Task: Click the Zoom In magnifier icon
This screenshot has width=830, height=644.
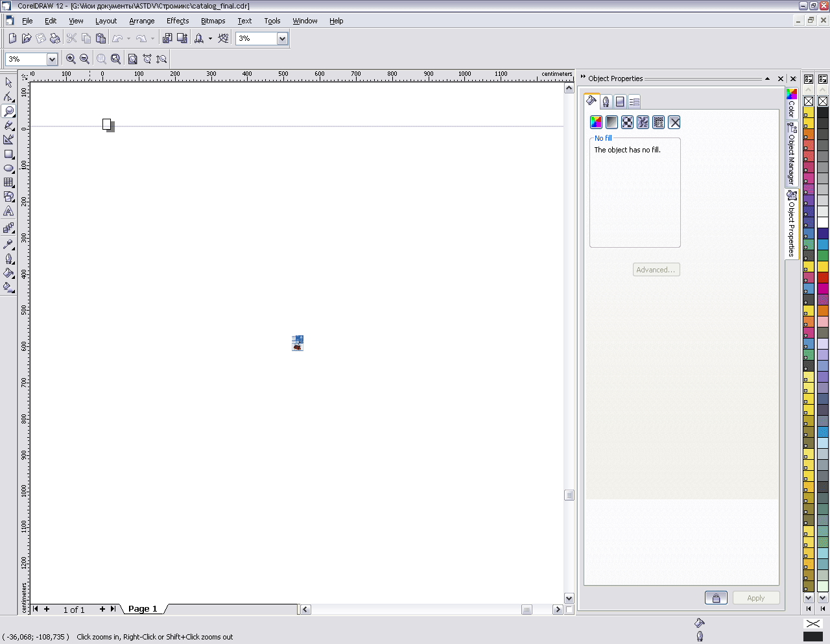Action: pos(71,59)
